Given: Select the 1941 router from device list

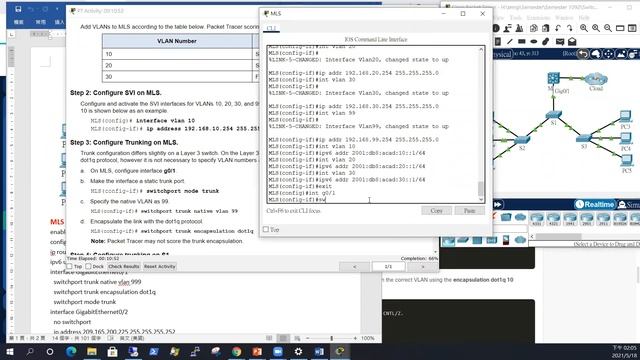Looking at the screenshot, I should click(570, 218).
